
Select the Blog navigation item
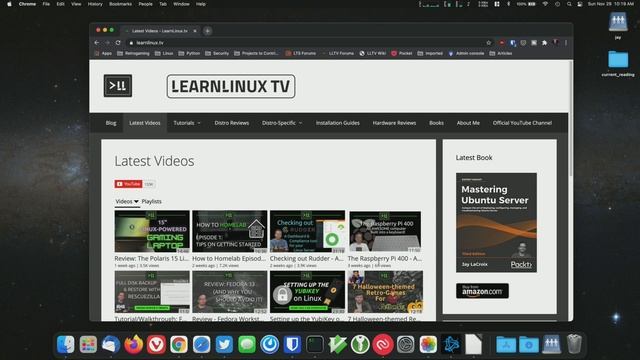[111, 123]
